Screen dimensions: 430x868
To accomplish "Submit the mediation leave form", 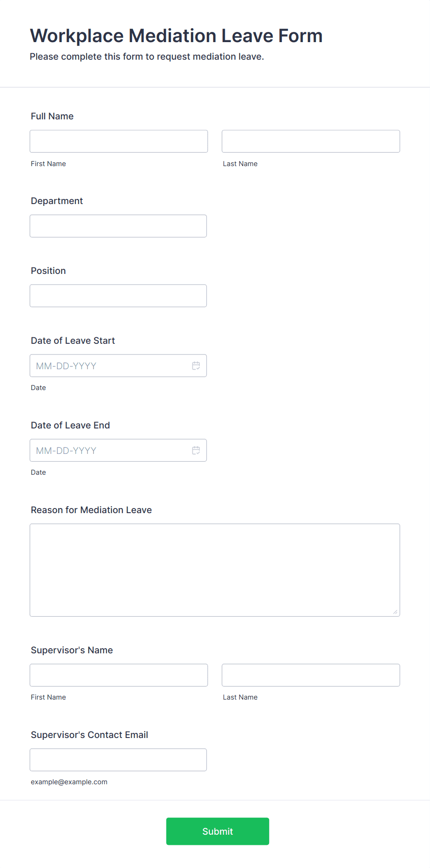I will [218, 831].
